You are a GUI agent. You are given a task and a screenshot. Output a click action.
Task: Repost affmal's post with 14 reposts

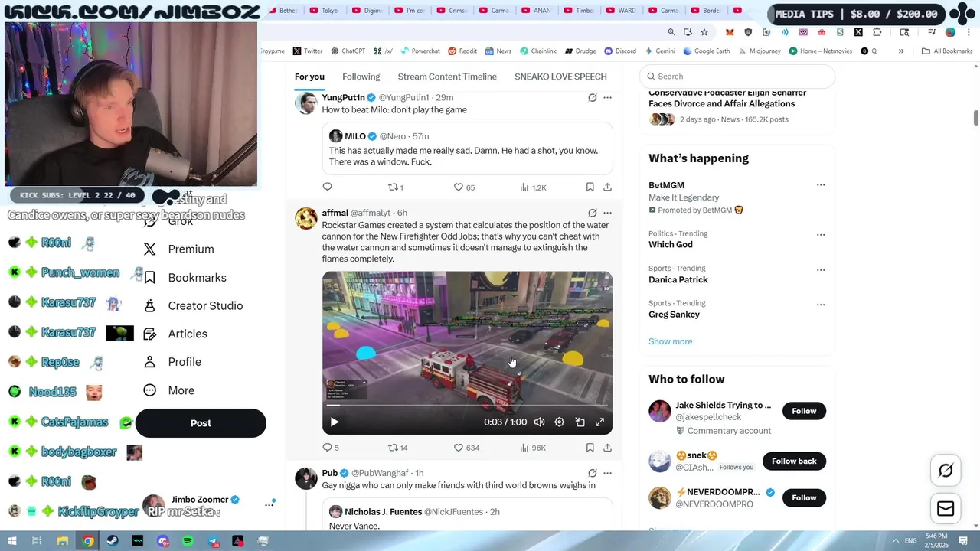(x=397, y=448)
